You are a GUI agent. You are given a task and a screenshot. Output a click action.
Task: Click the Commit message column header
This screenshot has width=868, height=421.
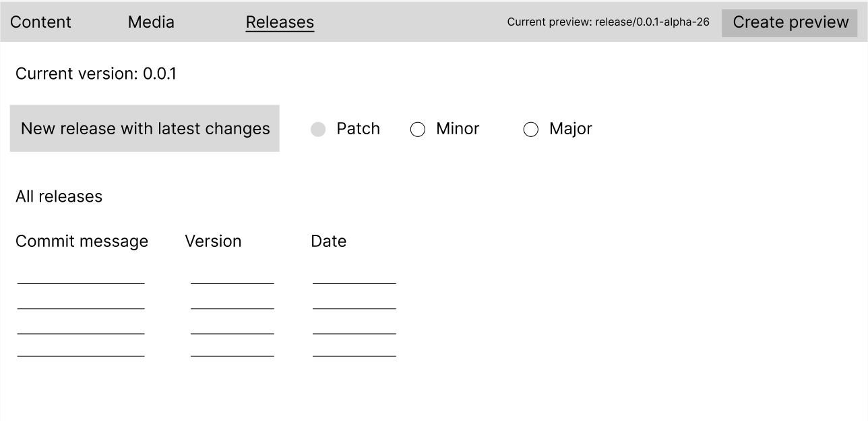click(82, 241)
